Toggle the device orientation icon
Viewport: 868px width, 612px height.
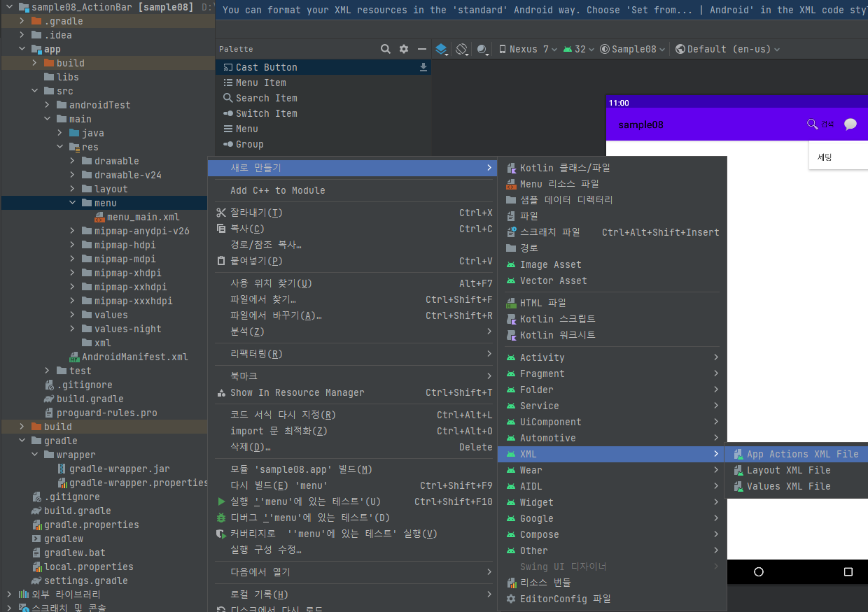click(462, 49)
